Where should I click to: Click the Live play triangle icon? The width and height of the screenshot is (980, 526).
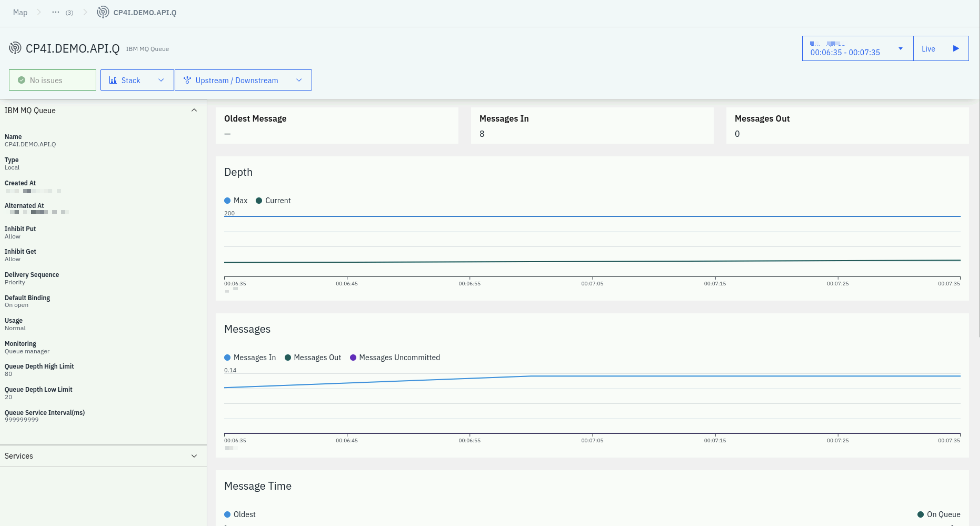956,48
